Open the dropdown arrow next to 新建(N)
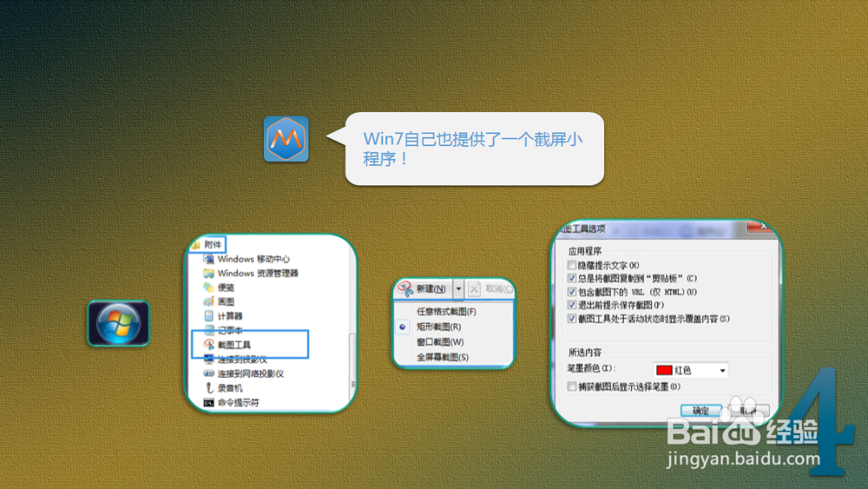The image size is (868, 489). pyautogui.click(x=458, y=288)
